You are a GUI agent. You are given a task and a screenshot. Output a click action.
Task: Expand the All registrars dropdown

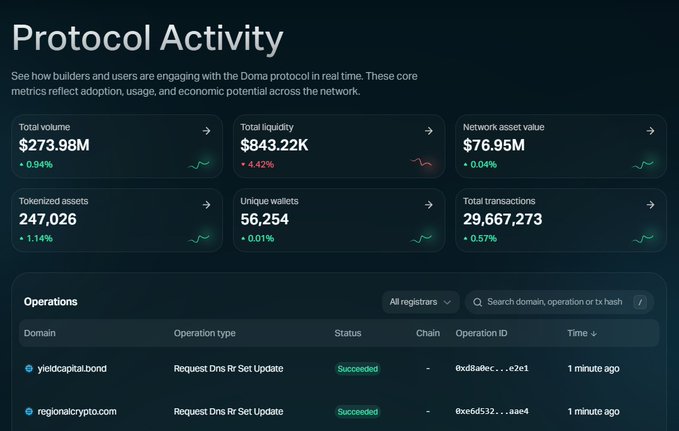tap(420, 302)
